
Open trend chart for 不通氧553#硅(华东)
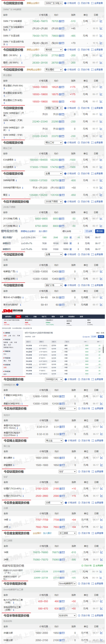(101, 396)
